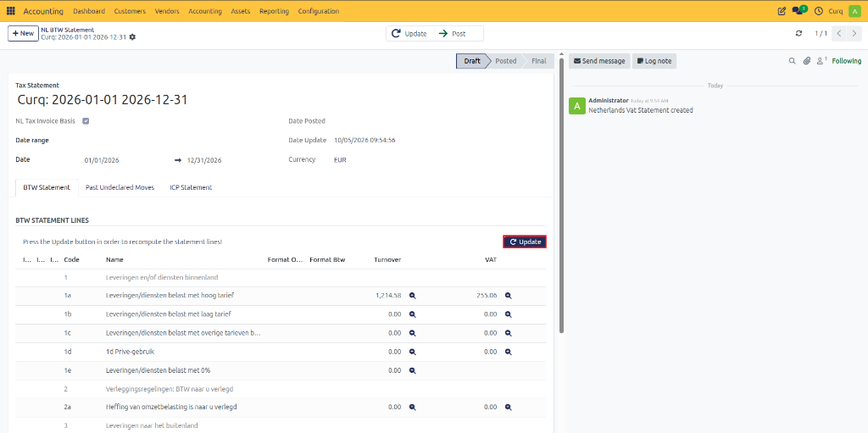Inspect the 2a VAT magnifier icon
The width and height of the screenshot is (868, 433).
(509, 407)
